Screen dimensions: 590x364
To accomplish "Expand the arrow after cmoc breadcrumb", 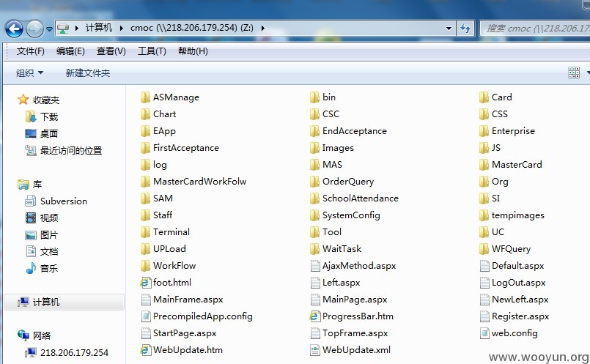I will pos(262,29).
